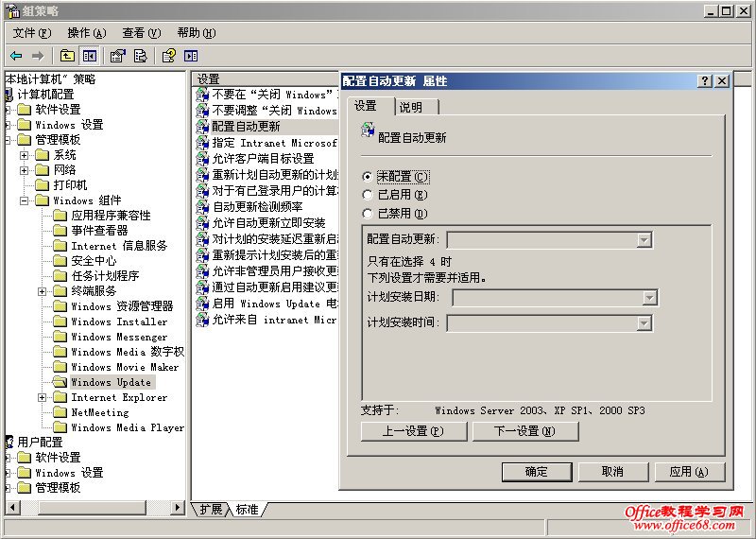
Task: Collapse the Windows 组件 tree node
Action: [x=25, y=200]
